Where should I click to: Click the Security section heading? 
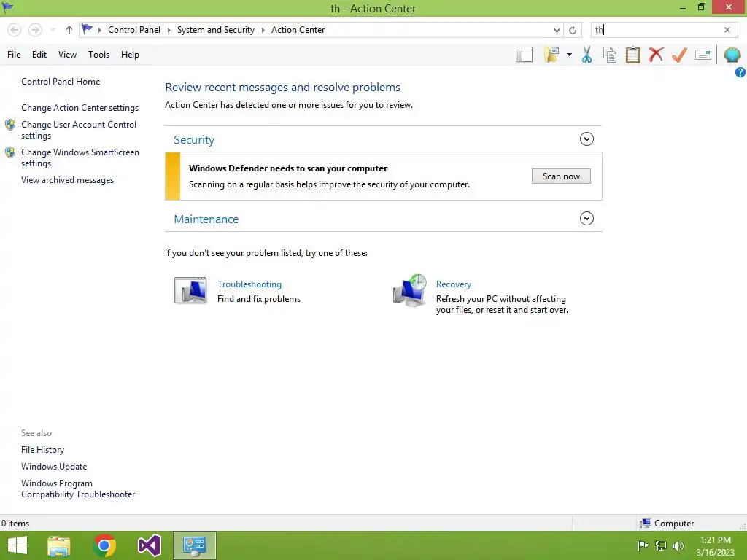(x=194, y=139)
